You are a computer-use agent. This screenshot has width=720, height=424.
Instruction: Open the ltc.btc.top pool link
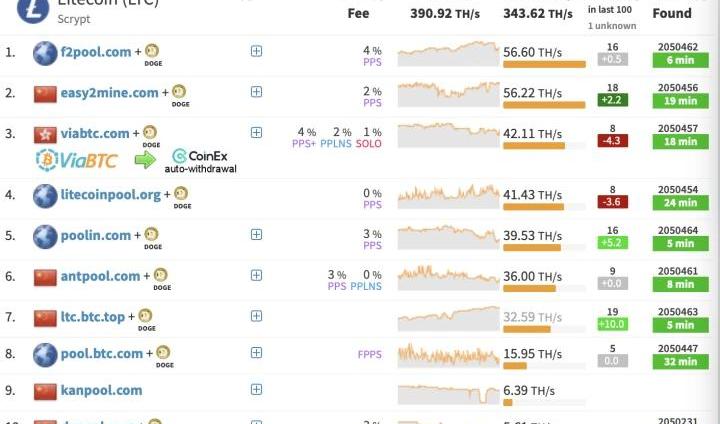pyautogui.click(x=93, y=317)
